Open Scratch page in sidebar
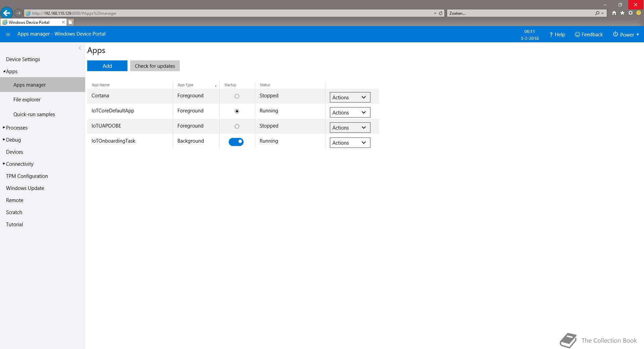The image size is (644, 349). [14, 212]
